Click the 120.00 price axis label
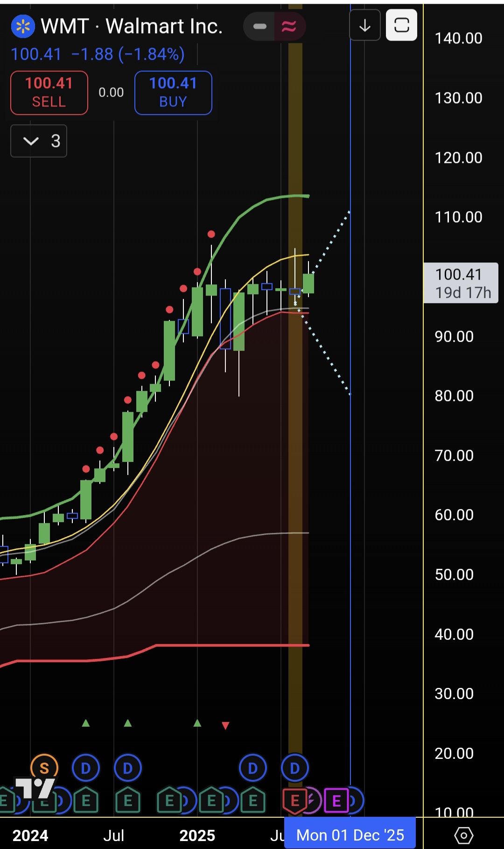This screenshot has width=504, height=849. [x=458, y=158]
